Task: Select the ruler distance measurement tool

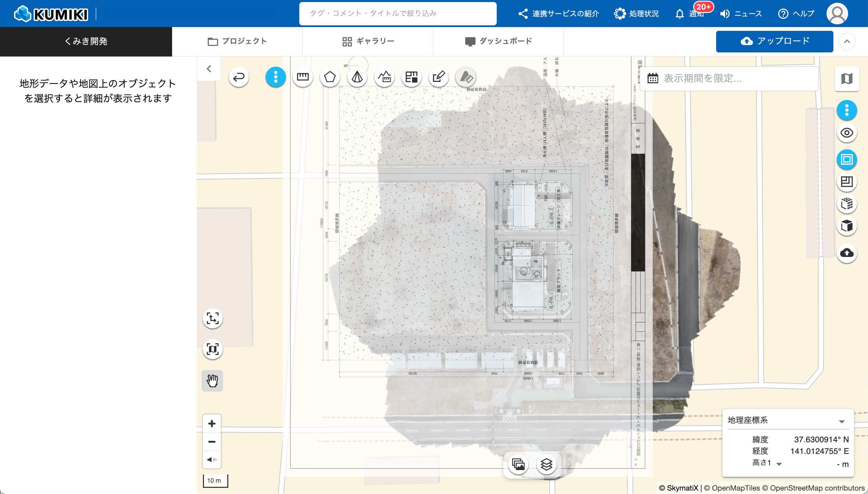Action: pos(303,77)
